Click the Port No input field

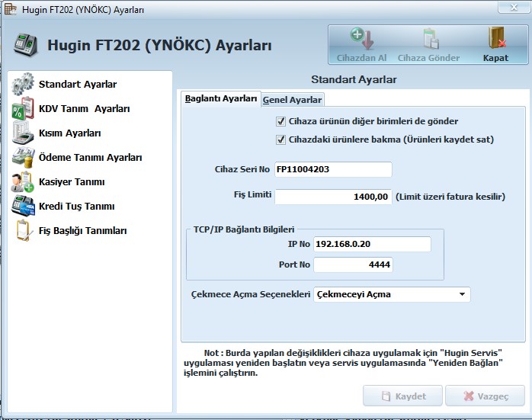[x=353, y=265]
